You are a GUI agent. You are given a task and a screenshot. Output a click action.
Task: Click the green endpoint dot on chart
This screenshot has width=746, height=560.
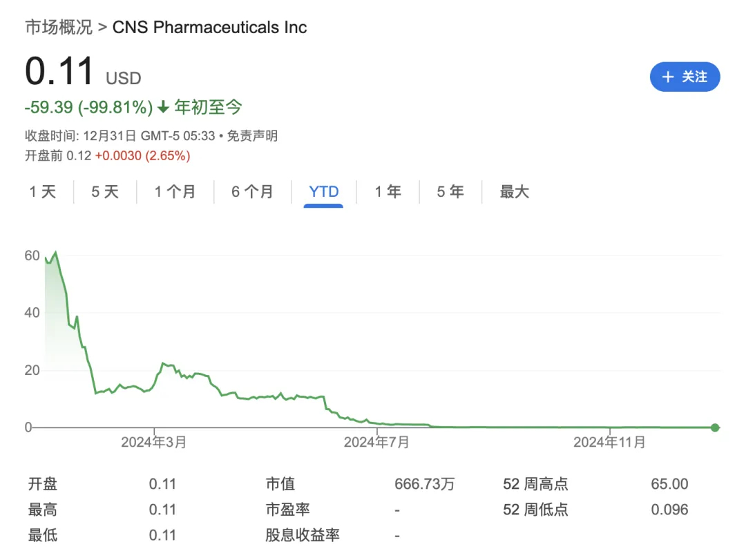tap(715, 427)
